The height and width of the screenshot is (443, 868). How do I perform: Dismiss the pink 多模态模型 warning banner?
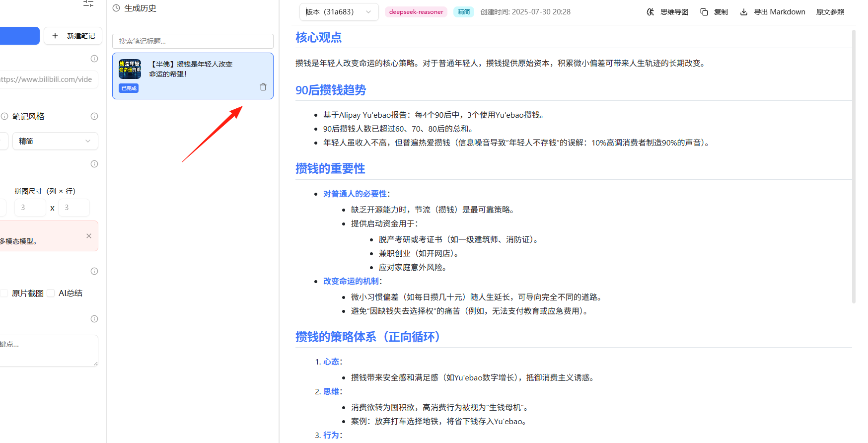coord(89,236)
